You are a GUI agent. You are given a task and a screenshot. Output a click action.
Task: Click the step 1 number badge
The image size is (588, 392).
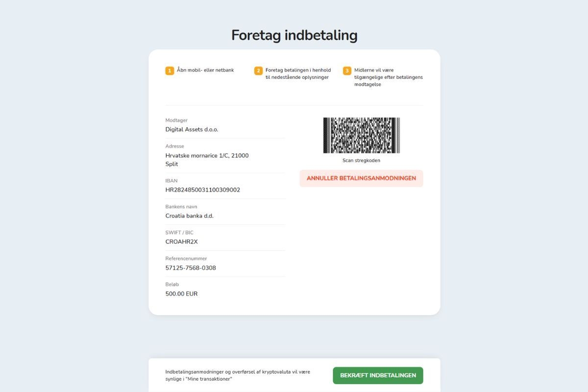pyautogui.click(x=170, y=71)
